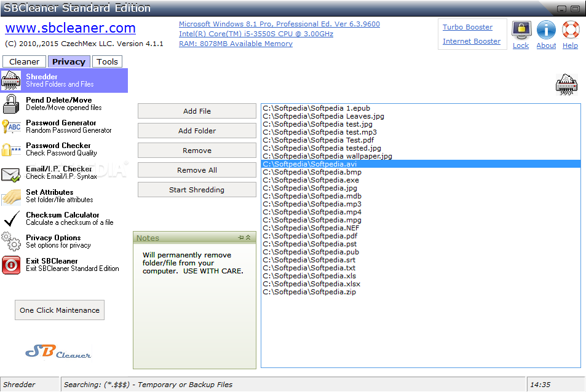The width and height of the screenshot is (586, 392).
Task: Switch to the Cleaner tab
Action: click(x=25, y=61)
